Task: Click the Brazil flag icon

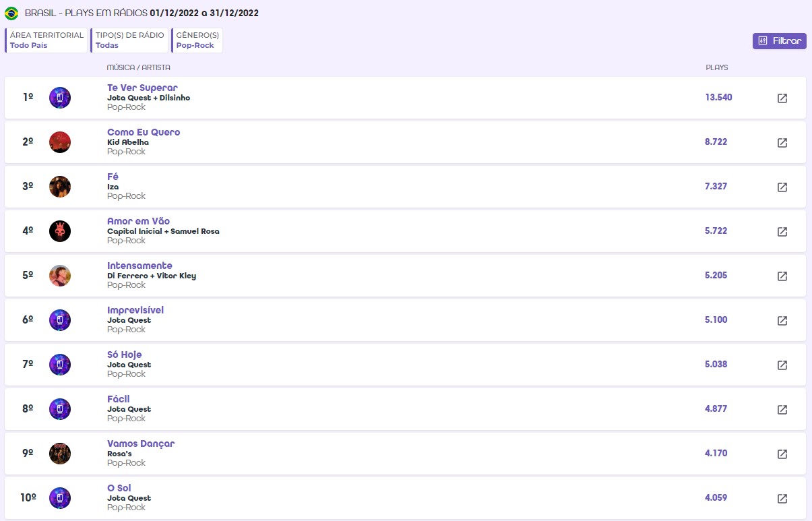Action: (11, 13)
